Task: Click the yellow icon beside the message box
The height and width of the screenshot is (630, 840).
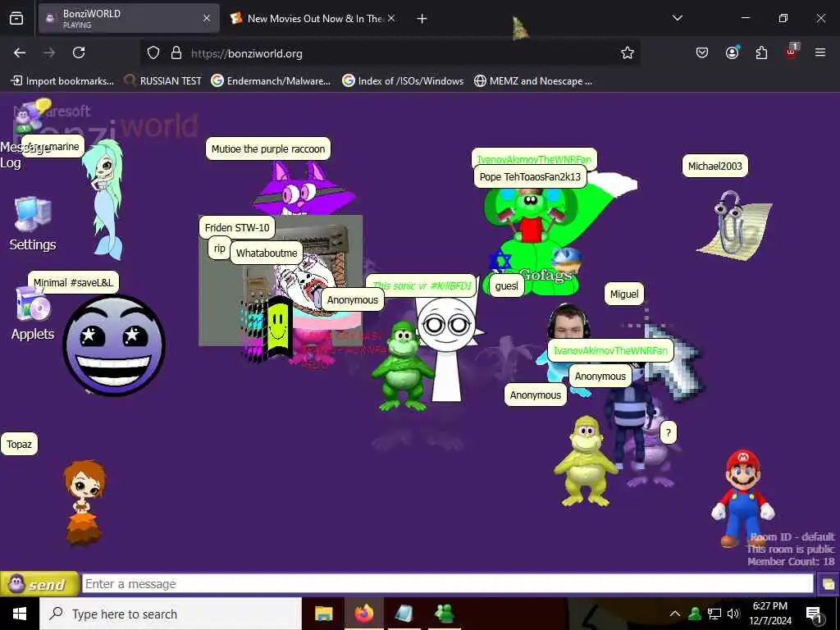Action: pos(828,583)
